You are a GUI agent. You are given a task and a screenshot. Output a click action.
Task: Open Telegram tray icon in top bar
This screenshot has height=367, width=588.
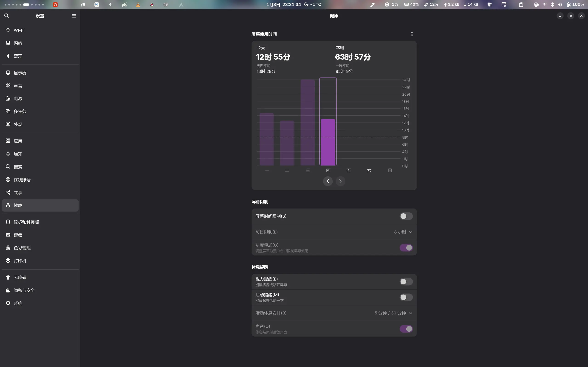tap(83, 4)
